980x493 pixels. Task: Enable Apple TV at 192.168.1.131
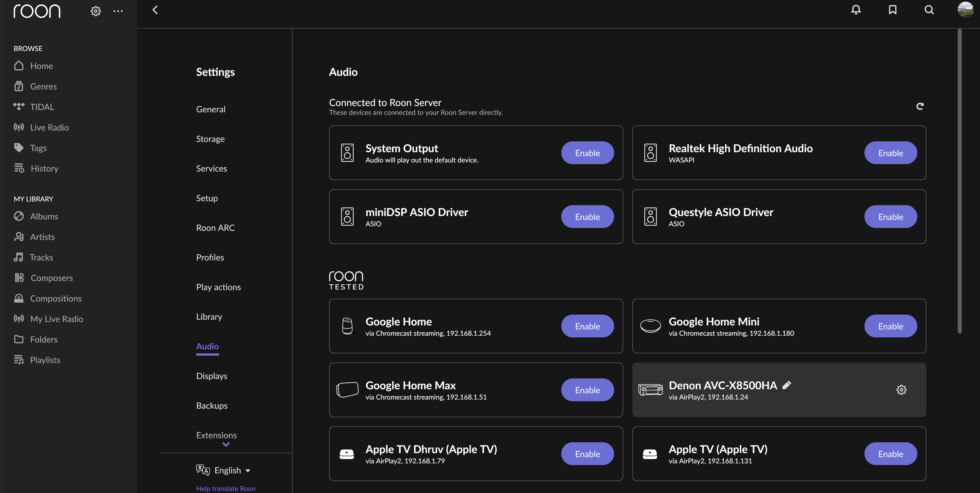pos(891,454)
